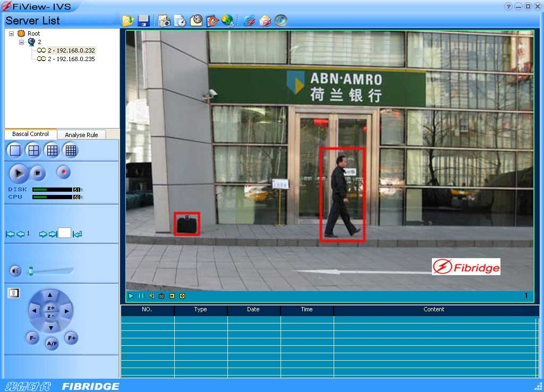Screen dimensions: 544x392
Task: Click the round blue help icon
Action: coord(281,21)
